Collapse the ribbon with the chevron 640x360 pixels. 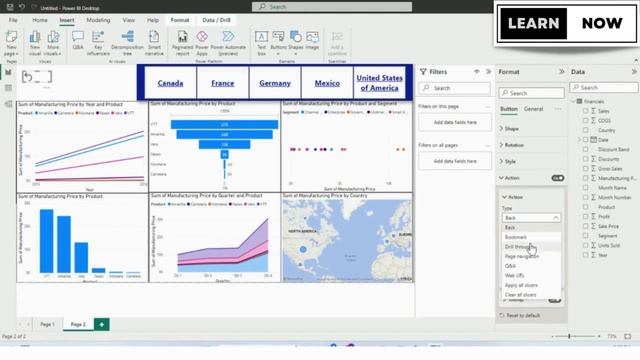[x=636, y=60]
